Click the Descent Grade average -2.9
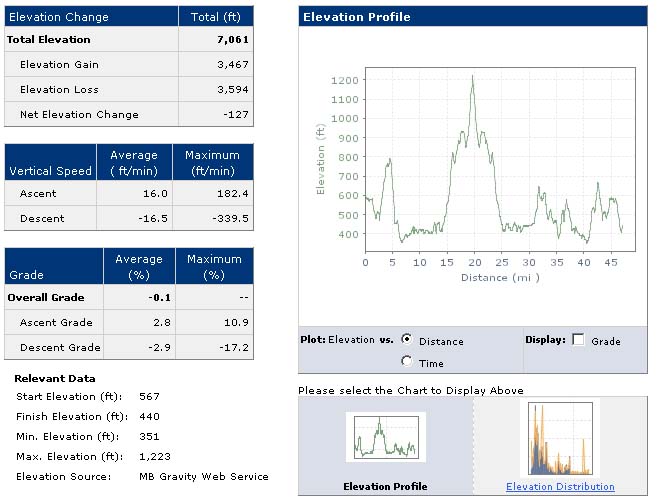This screenshot has height=502, width=660. [160, 348]
